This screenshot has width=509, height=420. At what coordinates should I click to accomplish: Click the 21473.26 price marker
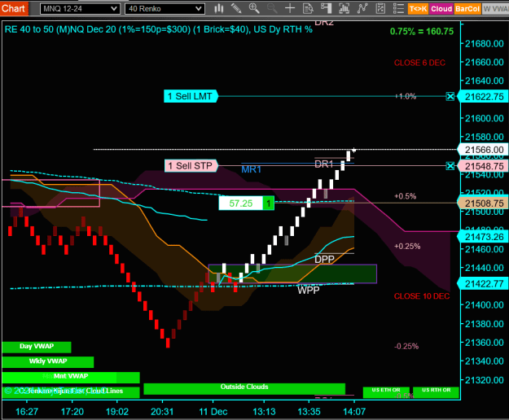pyautogui.click(x=484, y=237)
